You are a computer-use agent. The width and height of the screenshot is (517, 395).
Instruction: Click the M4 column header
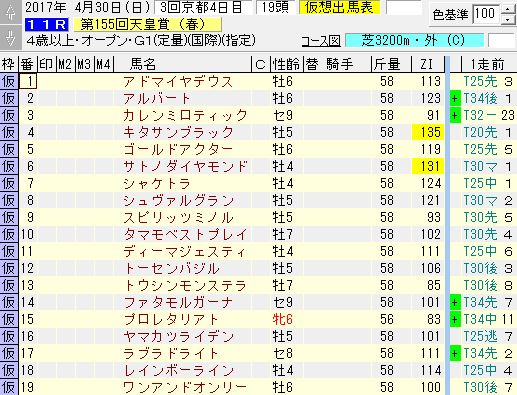[104, 64]
